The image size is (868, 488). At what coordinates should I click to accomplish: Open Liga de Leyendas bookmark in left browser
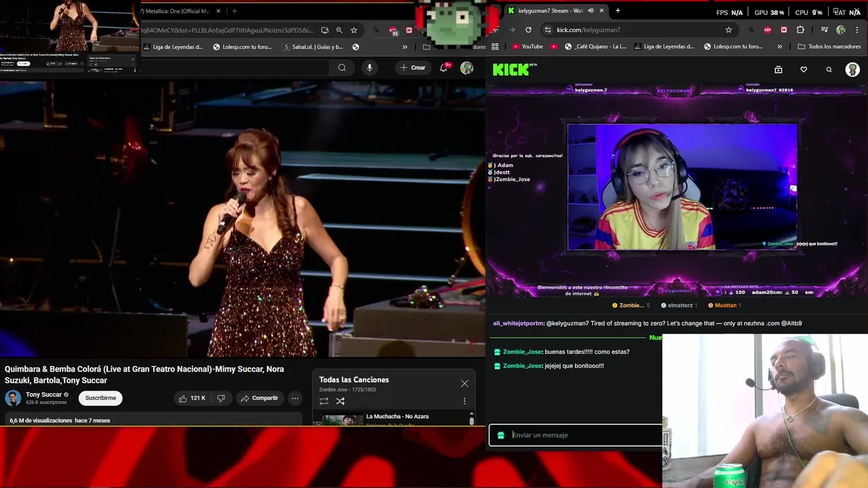coord(173,47)
